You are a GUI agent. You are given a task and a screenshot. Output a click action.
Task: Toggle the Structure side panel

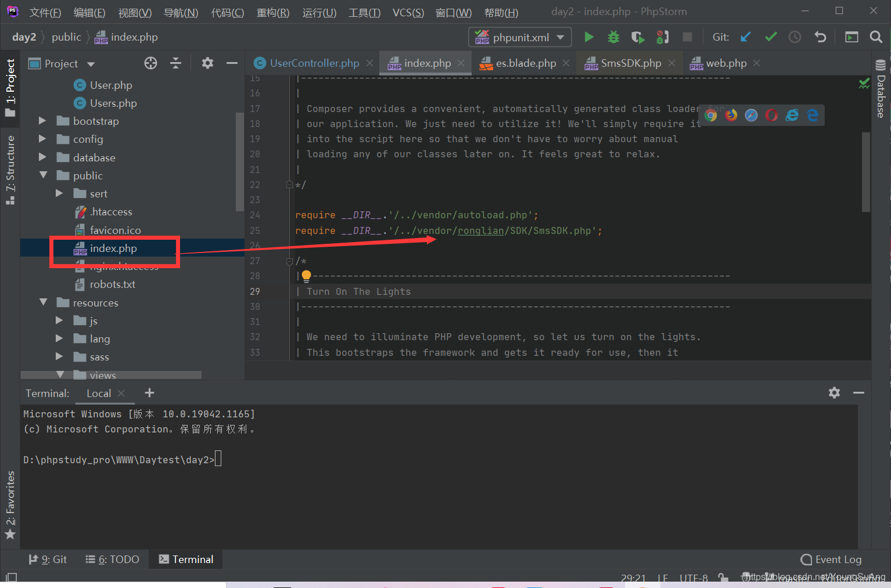10,169
